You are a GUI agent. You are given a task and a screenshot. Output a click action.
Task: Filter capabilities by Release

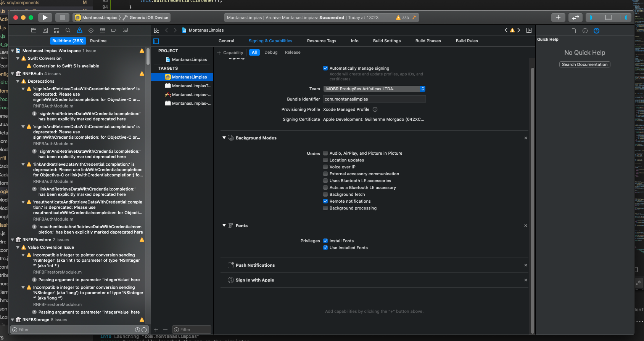[x=293, y=52]
